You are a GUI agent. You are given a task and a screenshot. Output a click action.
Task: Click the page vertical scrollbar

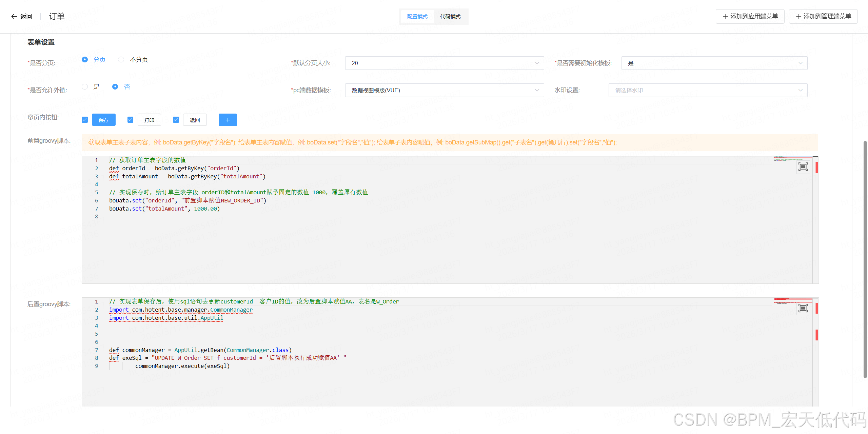point(865,258)
